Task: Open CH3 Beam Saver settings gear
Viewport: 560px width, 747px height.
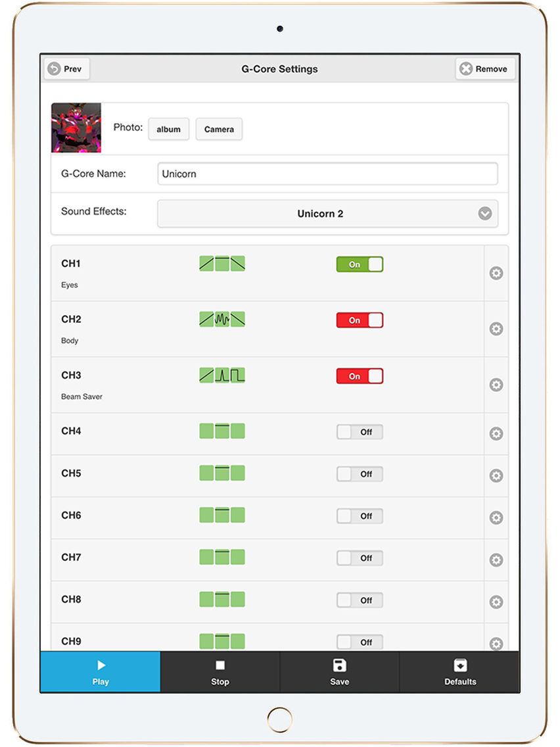Action: coord(496,385)
